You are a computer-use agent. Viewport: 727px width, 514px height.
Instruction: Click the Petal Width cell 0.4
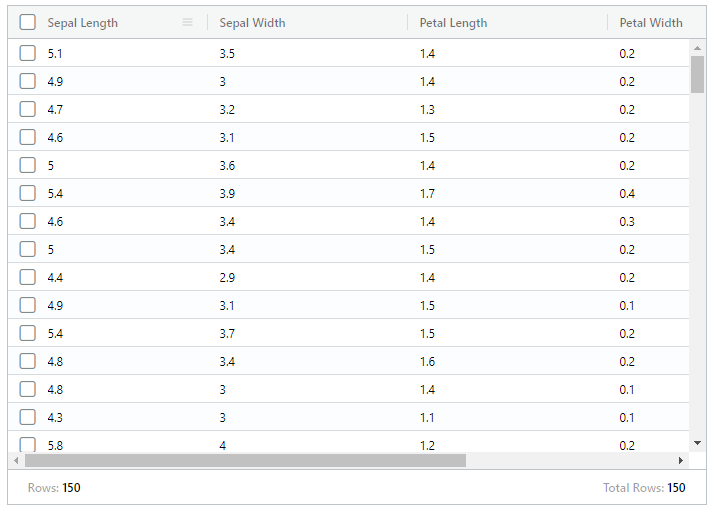627,193
